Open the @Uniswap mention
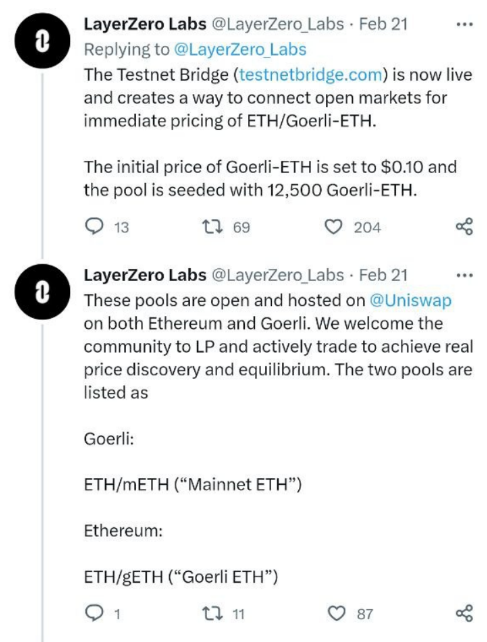 click(410, 301)
